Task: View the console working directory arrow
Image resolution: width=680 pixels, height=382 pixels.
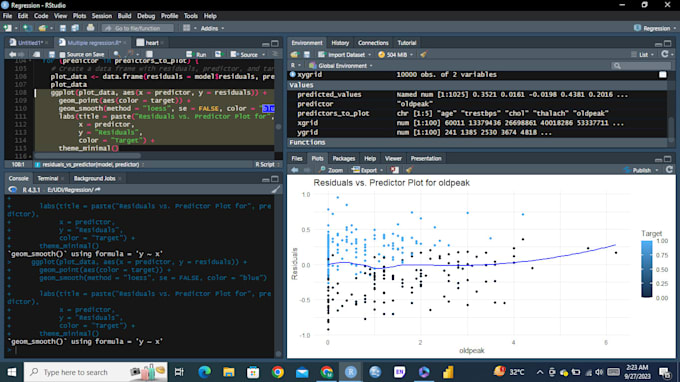Action: pyautogui.click(x=98, y=190)
